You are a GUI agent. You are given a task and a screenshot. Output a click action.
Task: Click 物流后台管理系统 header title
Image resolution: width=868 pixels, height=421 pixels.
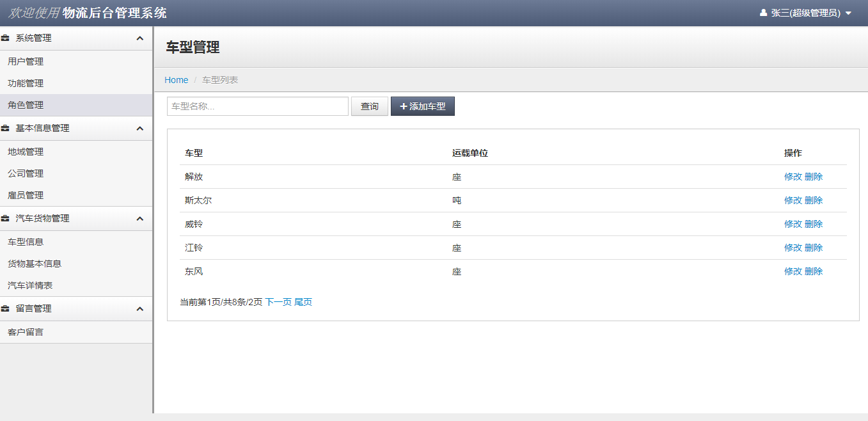tap(114, 13)
